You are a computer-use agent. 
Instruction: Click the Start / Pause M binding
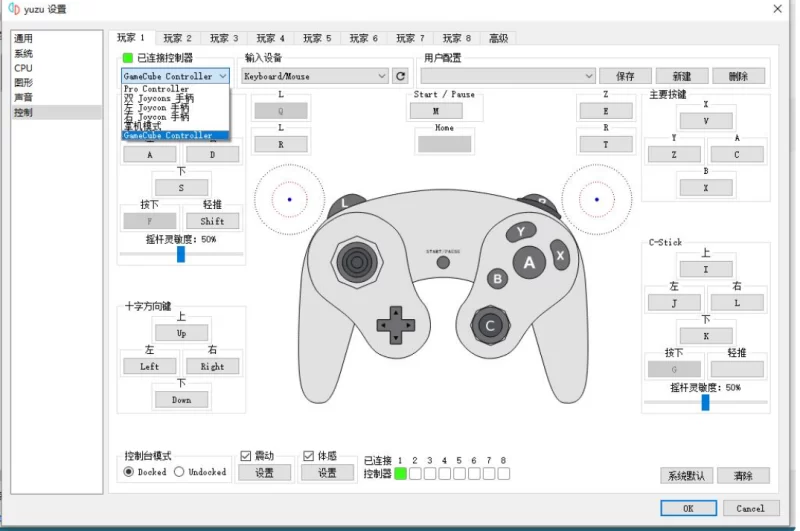(436, 111)
